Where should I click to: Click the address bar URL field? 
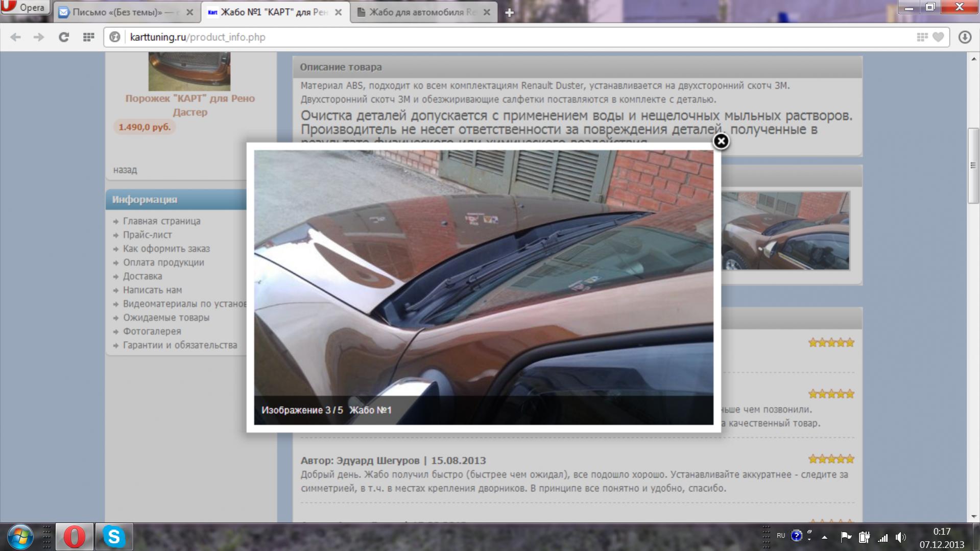pyautogui.click(x=511, y=37)
